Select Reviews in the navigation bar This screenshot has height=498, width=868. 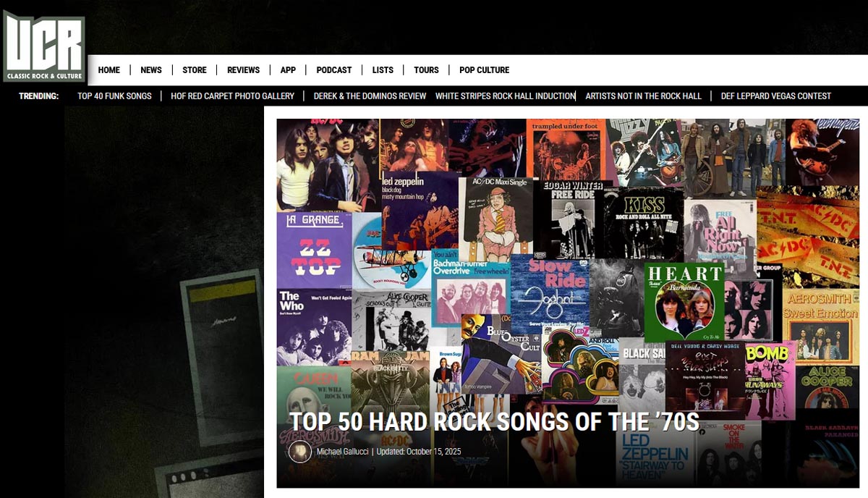243,70
